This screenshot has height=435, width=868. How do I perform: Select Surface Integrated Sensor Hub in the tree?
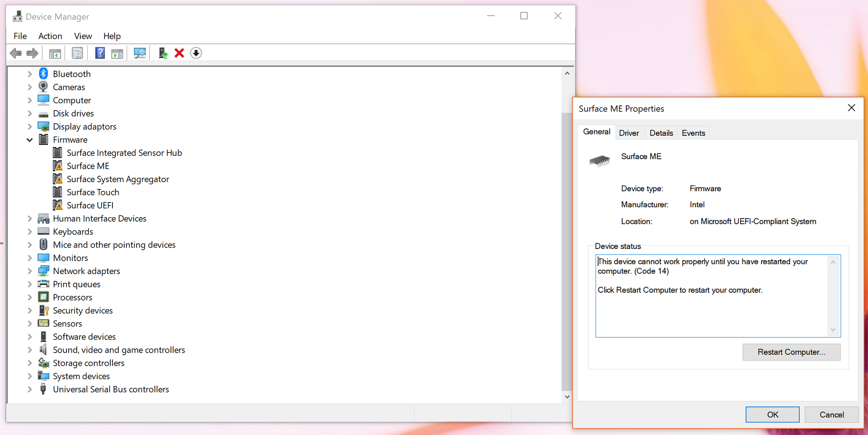[124, 153]
